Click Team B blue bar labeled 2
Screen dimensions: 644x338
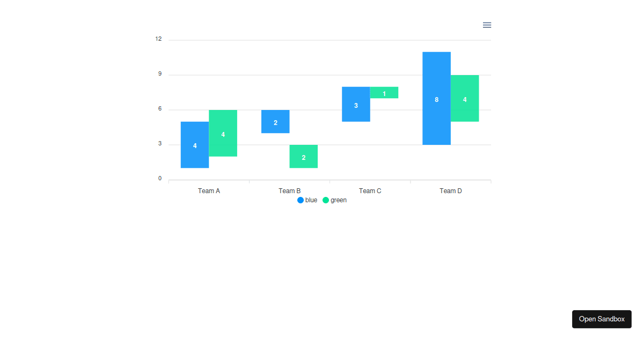(x=275, y=122)
